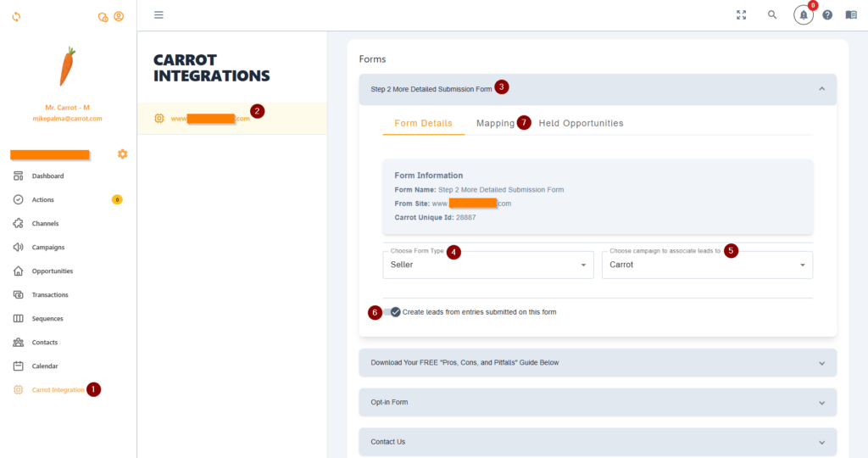
Task: Open Transactions in the sidebar
Action: [50, 295]
